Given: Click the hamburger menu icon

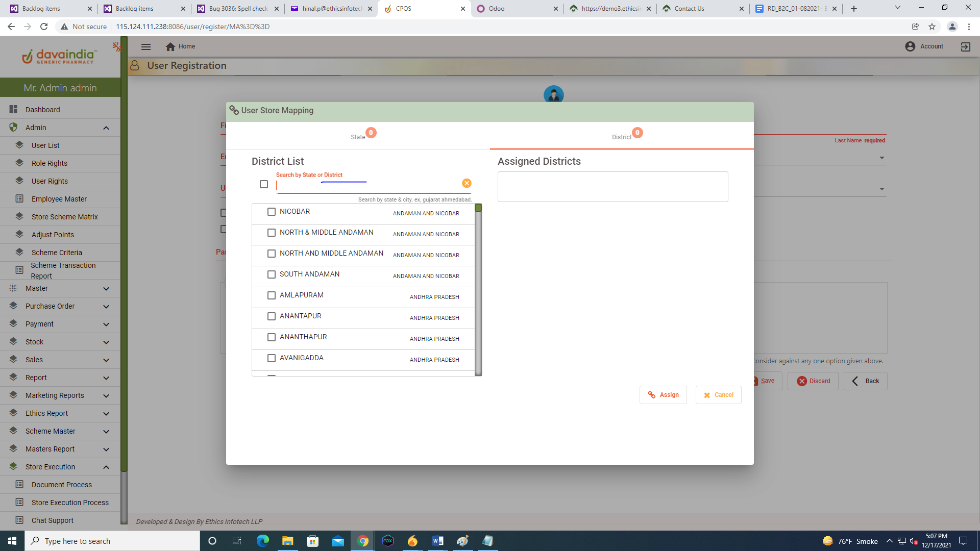Looking at the screenshot, I should click(146, 46).
